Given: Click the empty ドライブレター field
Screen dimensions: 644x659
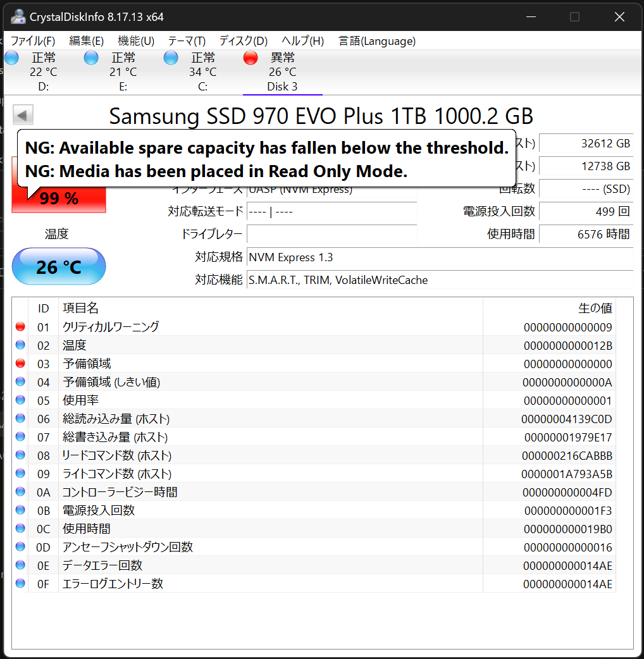Looking at the screenshot, I should [332, 234].
